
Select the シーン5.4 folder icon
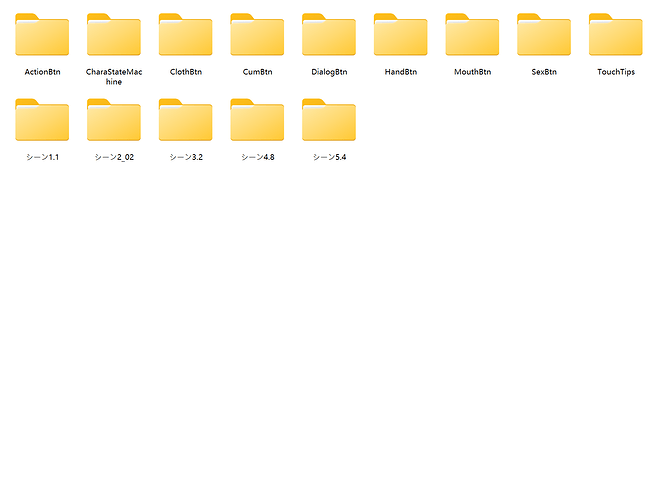329,120
